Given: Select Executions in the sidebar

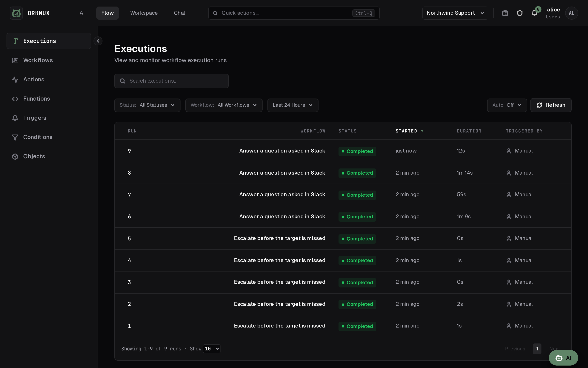Looking at the screenshot, I should (49, 41).
